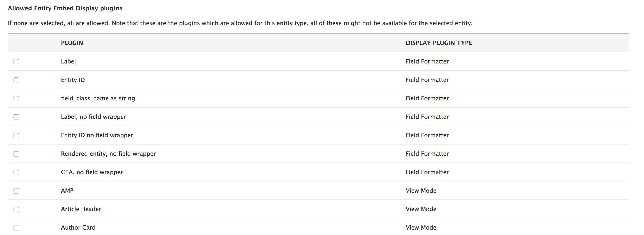Click the Label plugin name text
This screenshot has height=235, width=644.
68,61
